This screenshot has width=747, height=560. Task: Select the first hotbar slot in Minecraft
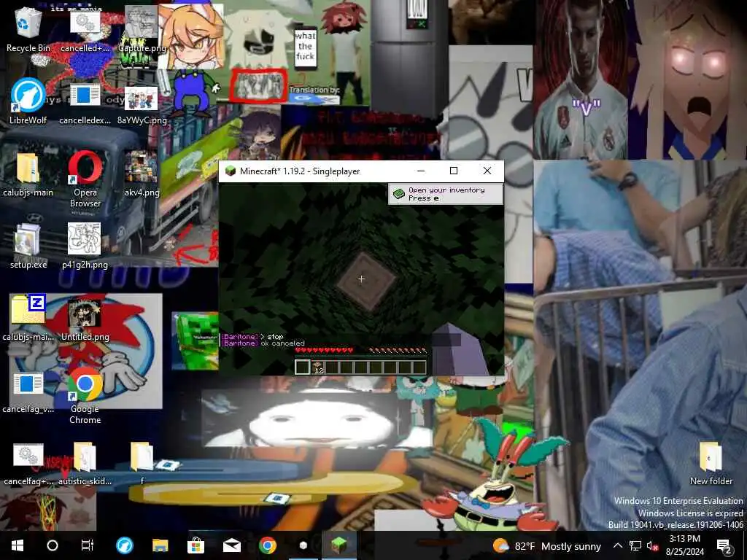coord(303,367)
